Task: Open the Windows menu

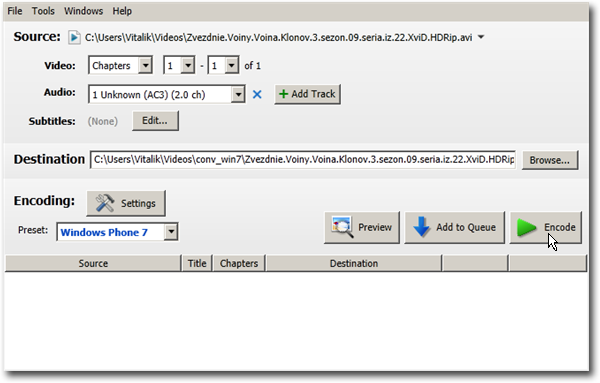Action: (83, 11)
